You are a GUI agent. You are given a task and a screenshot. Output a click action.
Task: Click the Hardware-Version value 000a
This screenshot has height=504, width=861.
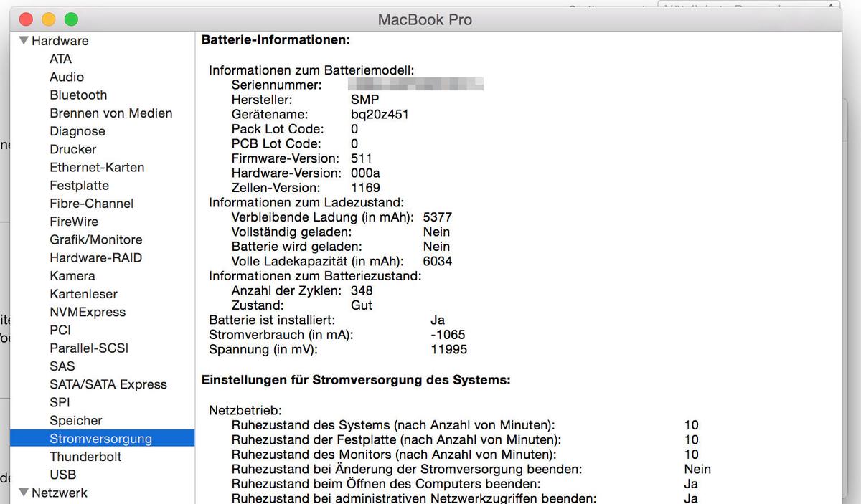tap(365, 173)
